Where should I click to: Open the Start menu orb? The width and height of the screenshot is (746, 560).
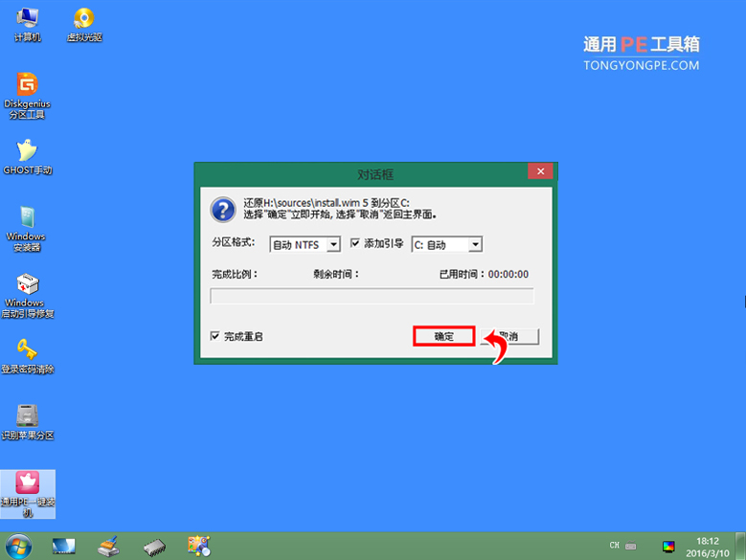[18, 547]
